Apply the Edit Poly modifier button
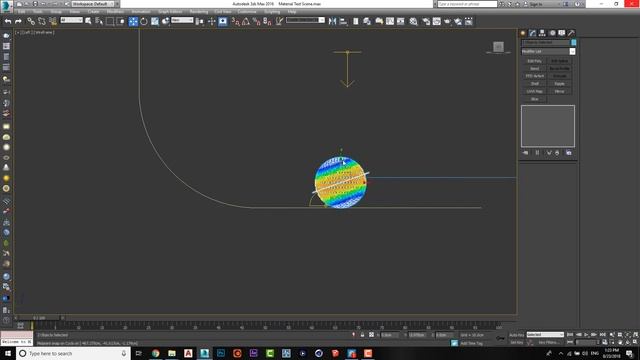Viewport: 640px width, 360px height. click(x=534, y=61)
